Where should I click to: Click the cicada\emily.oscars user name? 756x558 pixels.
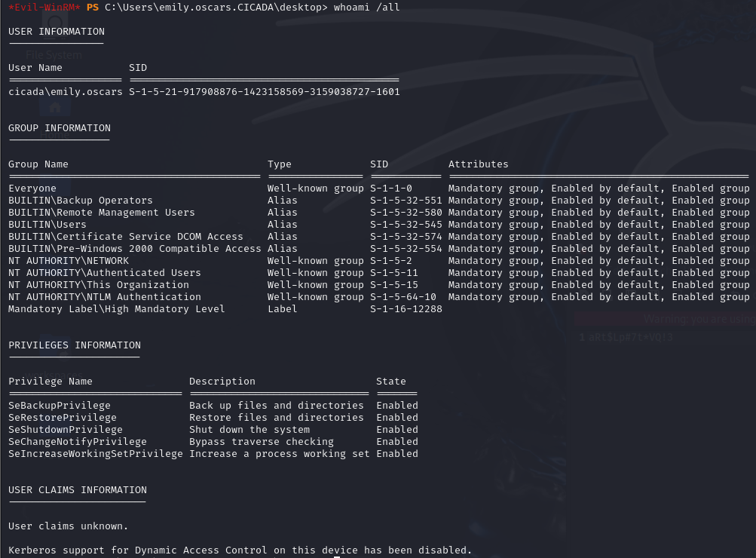pyautogui.click(x=65, y=92)
